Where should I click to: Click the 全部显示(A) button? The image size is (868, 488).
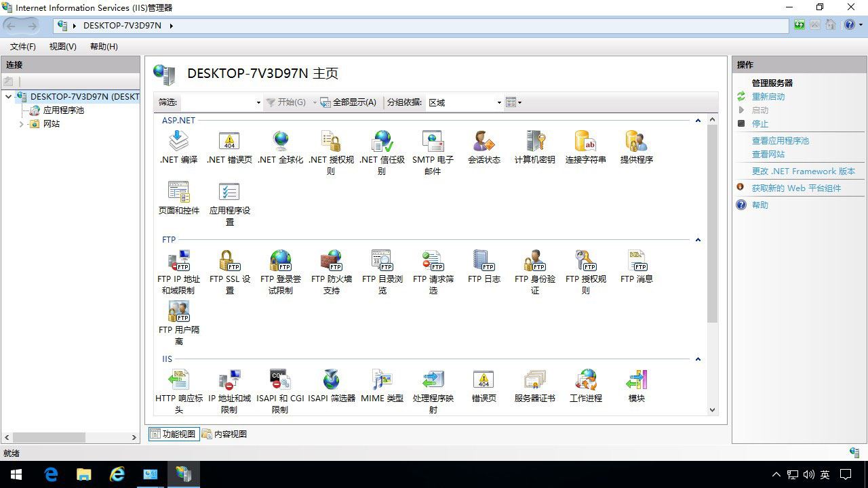point(349,102)
